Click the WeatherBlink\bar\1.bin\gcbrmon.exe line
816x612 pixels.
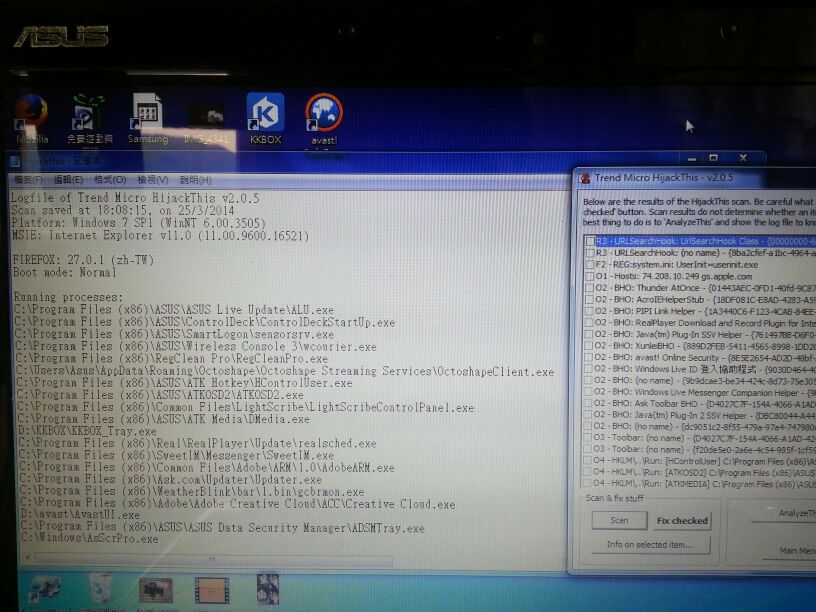point(192,491)
